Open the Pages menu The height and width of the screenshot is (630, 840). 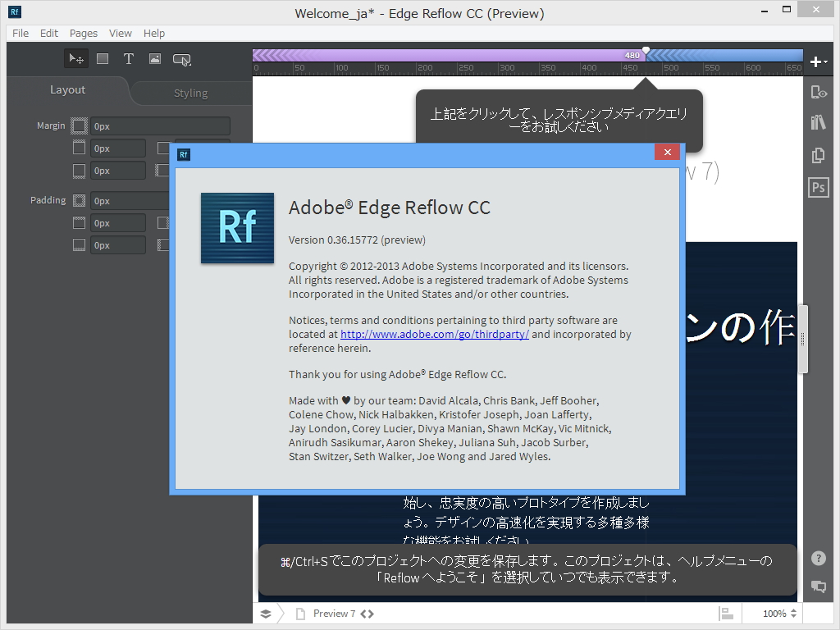[x=83, y=33]
